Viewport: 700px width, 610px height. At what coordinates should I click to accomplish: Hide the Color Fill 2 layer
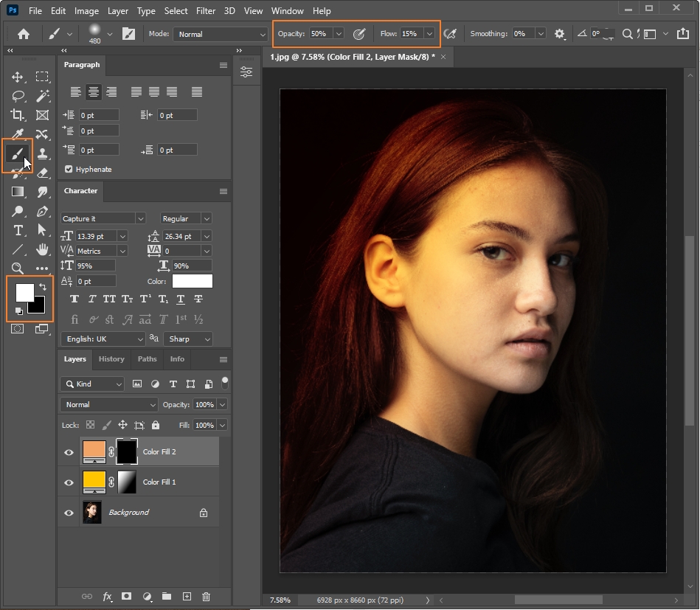(x=69, y=452)
